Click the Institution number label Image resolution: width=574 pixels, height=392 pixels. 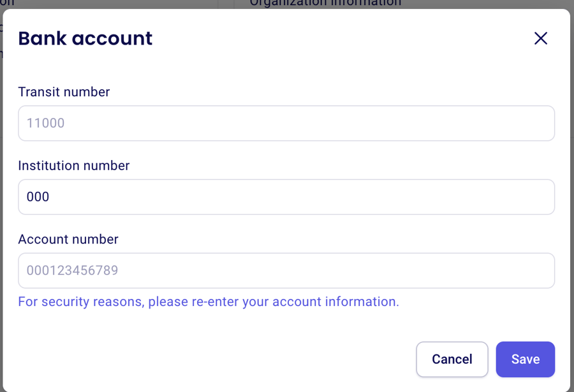(x=73, y=166)
